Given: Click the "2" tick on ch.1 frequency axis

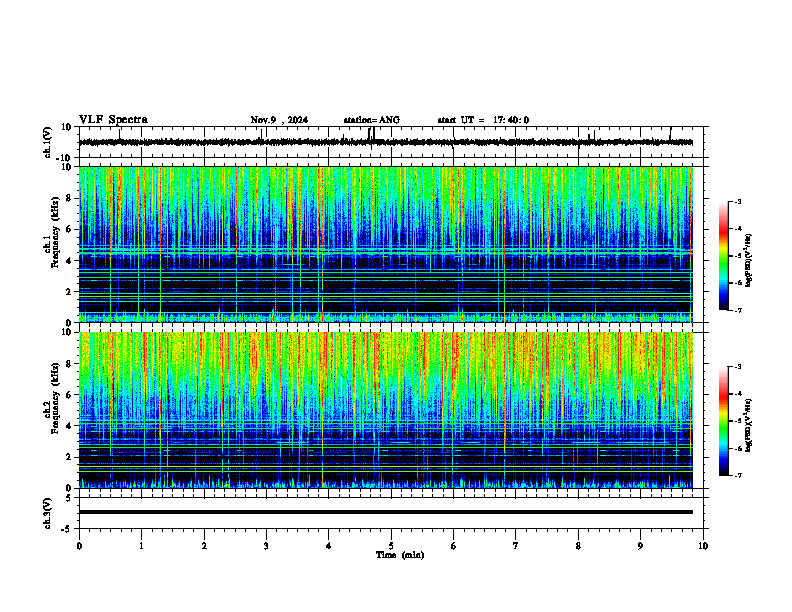Looking at the screenshot, I should [70, 292].
